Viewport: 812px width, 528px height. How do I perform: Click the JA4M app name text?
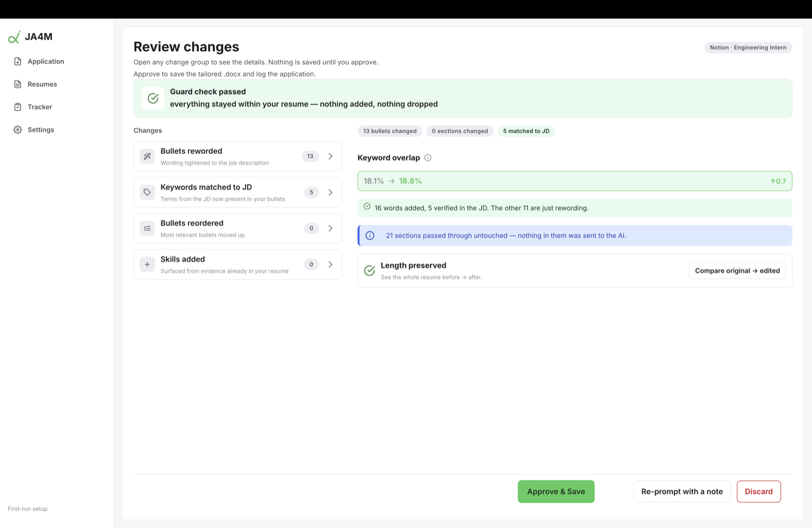(38, 37)
